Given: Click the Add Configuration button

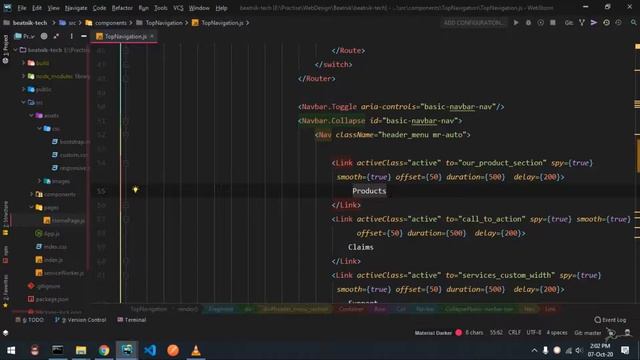Looking at the screenshot, I should pyautogui.click(x=473, y=23).
